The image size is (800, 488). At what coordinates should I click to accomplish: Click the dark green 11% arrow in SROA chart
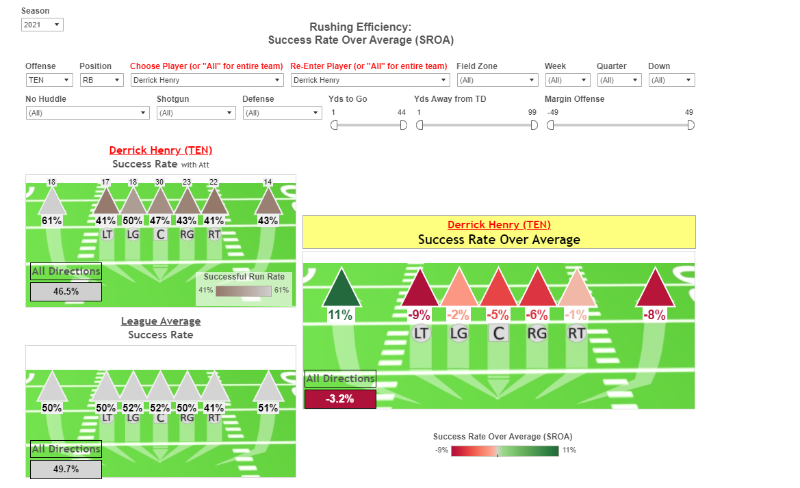(x=341, y=288)
